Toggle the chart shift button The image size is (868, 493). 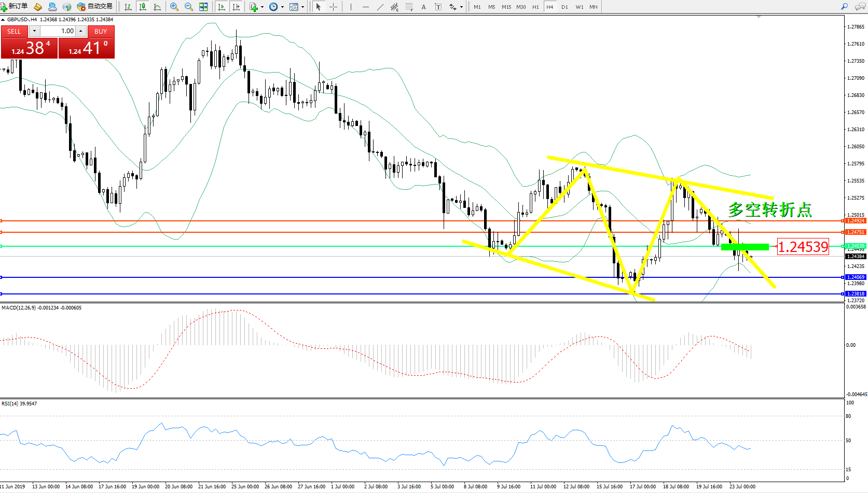236,7
